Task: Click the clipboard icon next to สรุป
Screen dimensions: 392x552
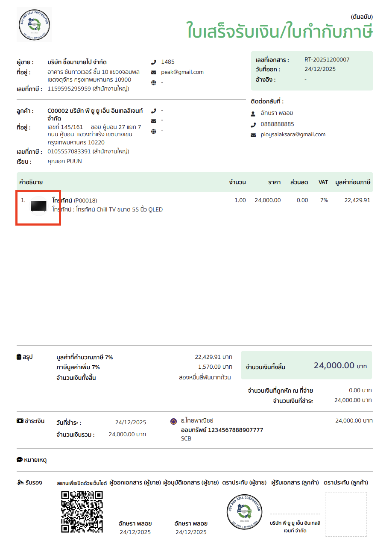Action: point(19,357)
